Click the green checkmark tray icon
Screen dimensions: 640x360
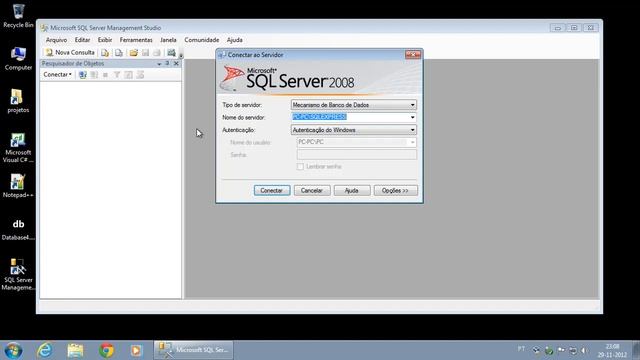pyautogui.click(x=549, y=351)
